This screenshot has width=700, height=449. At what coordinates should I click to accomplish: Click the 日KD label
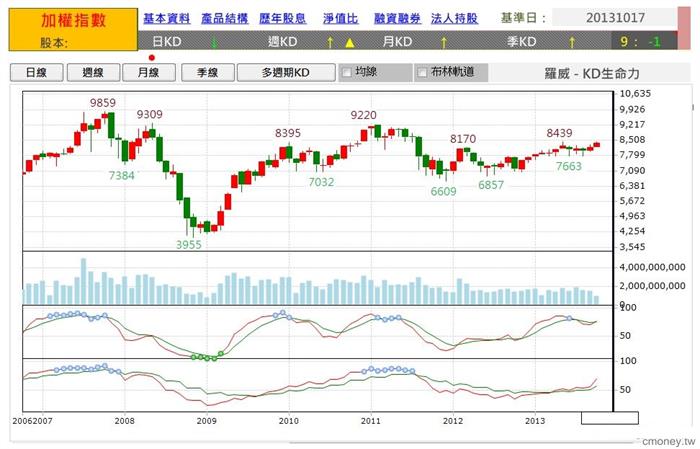[167, 42]
